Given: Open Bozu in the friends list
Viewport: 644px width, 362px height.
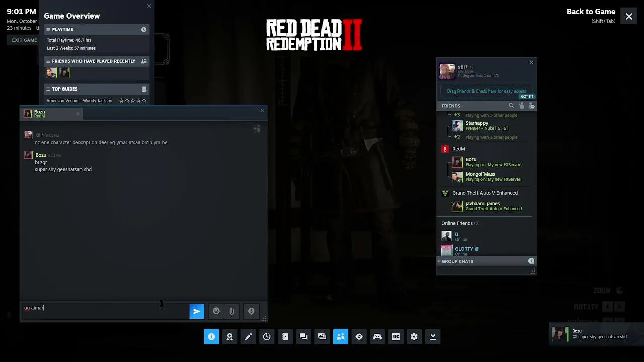Looking at the screenshot, I should point(487,162).
